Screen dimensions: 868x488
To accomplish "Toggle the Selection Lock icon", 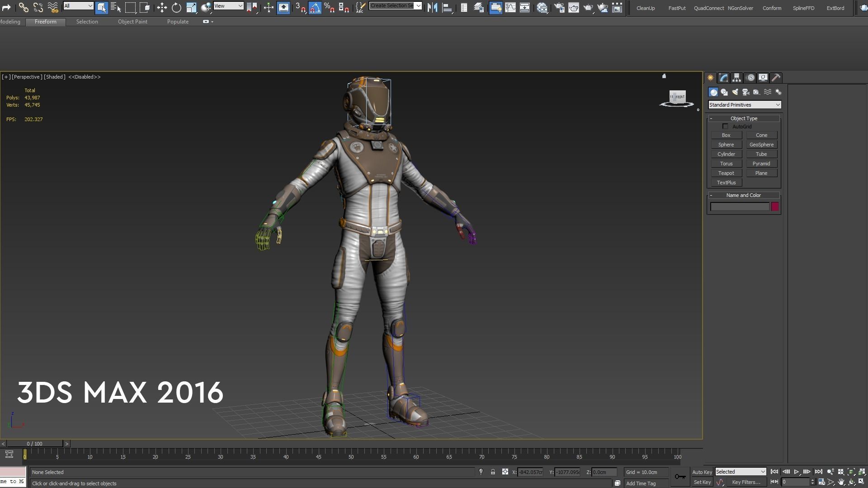I will point(493,472).
